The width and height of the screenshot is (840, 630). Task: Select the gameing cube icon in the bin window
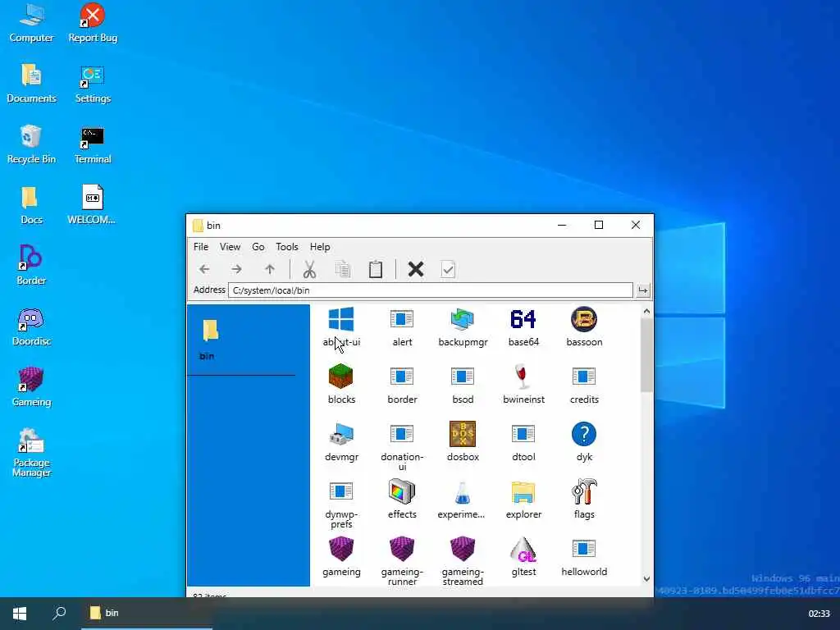[341, 549]
